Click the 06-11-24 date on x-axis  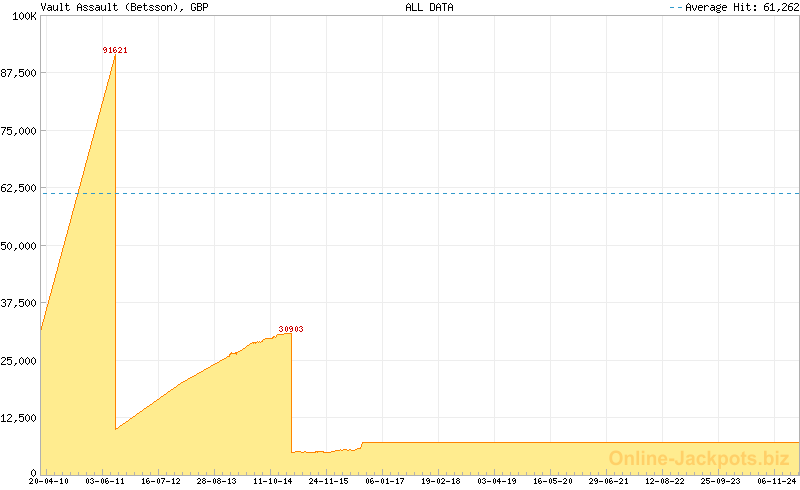(x=778, y=481)
